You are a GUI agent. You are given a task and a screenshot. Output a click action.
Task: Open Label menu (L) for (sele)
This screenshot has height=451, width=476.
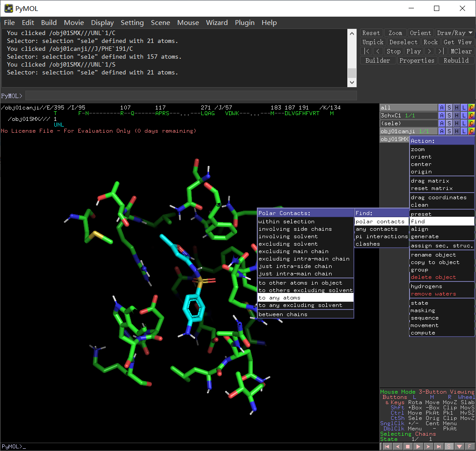[464, 123]
